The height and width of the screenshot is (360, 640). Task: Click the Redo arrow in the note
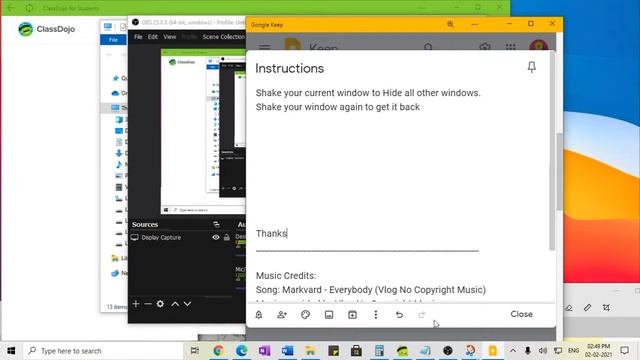pyautogui.click(x=422, y=315)
